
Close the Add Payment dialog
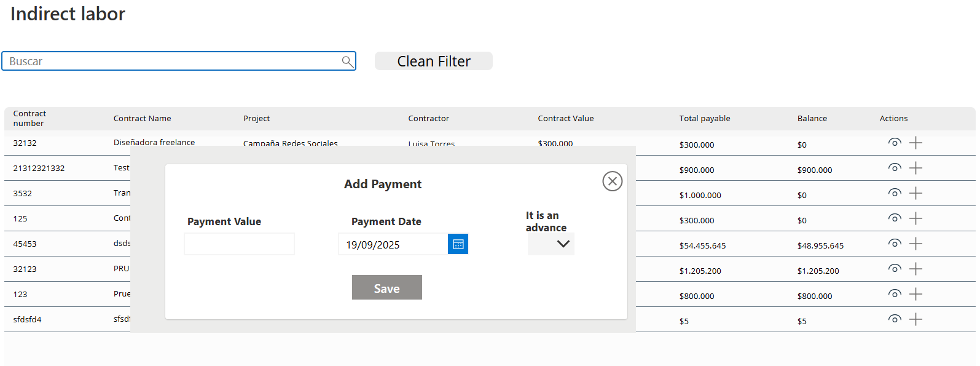[x=612, y=181]
